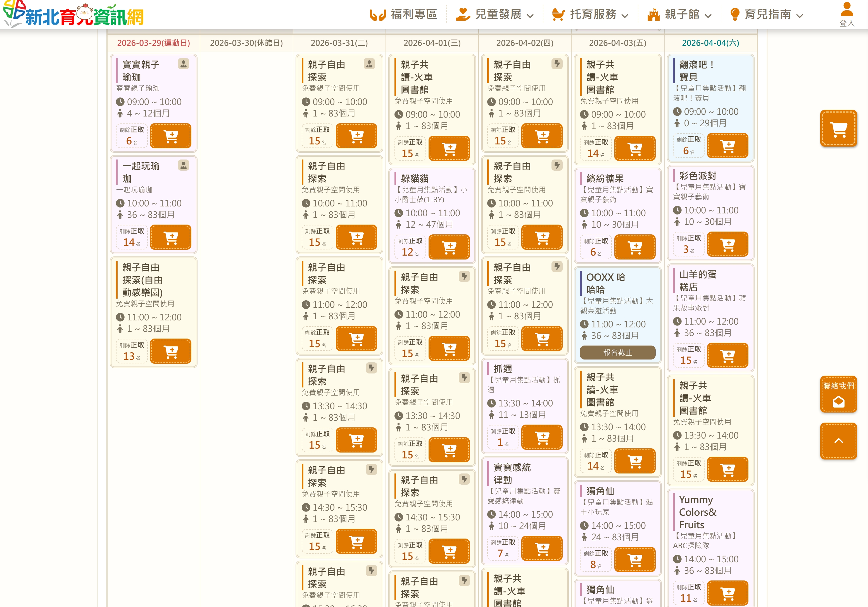Image resolution: width=868 pixels, height=607 pixels.
Task: Add 抓週 activity to cart
Action: pos(542,437)
